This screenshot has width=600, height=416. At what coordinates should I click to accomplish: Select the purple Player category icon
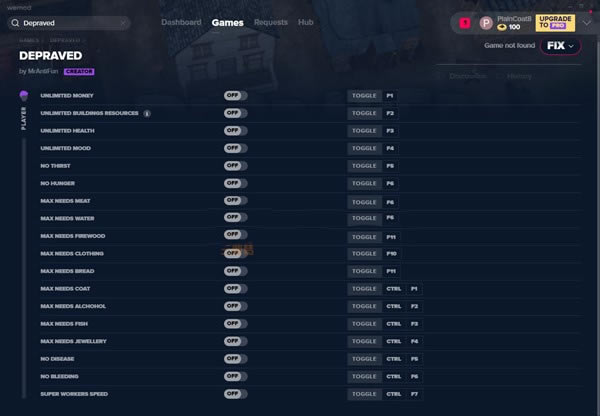click(23, 95)
